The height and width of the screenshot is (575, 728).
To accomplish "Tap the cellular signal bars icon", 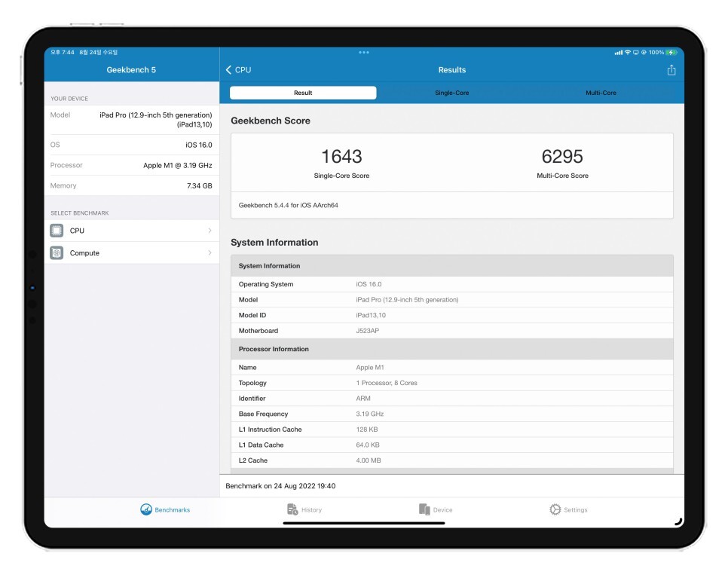I will [x=619, y=53].
